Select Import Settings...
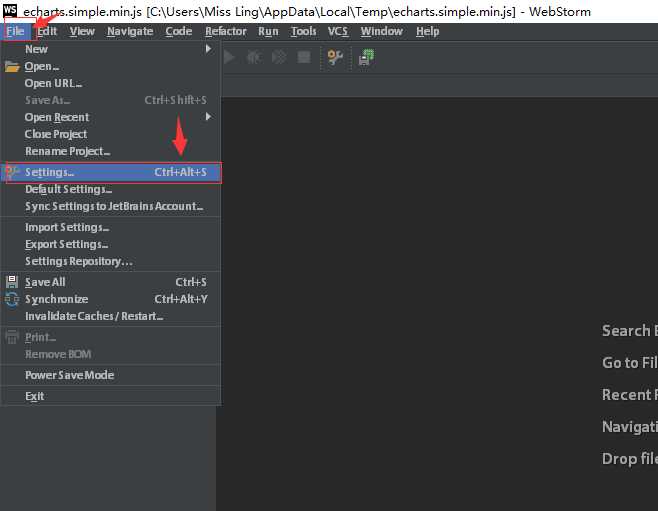 (111, 227)
